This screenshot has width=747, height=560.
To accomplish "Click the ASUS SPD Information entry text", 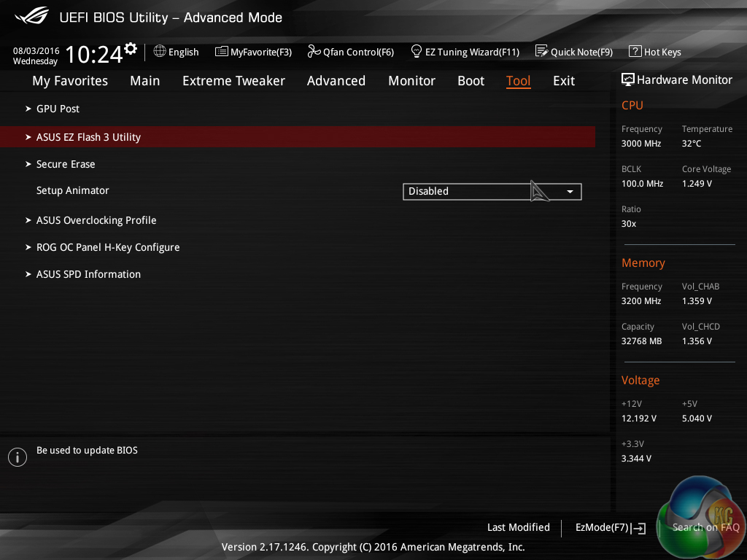I will [88, 274].
